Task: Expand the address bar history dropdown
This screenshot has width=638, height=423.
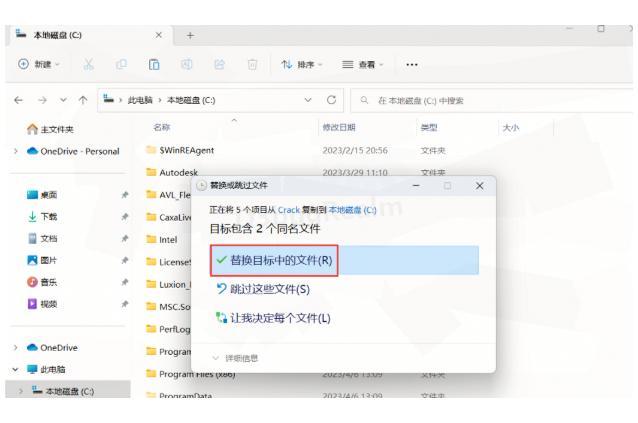Action: click(x=308, y=100)
